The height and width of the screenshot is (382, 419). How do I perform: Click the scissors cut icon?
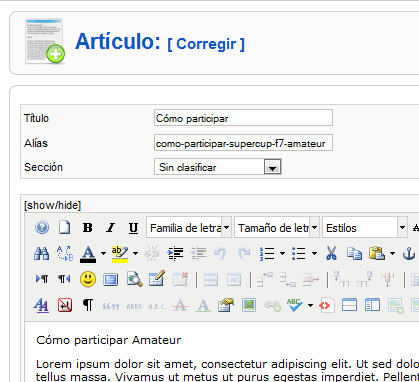(331, 254)
